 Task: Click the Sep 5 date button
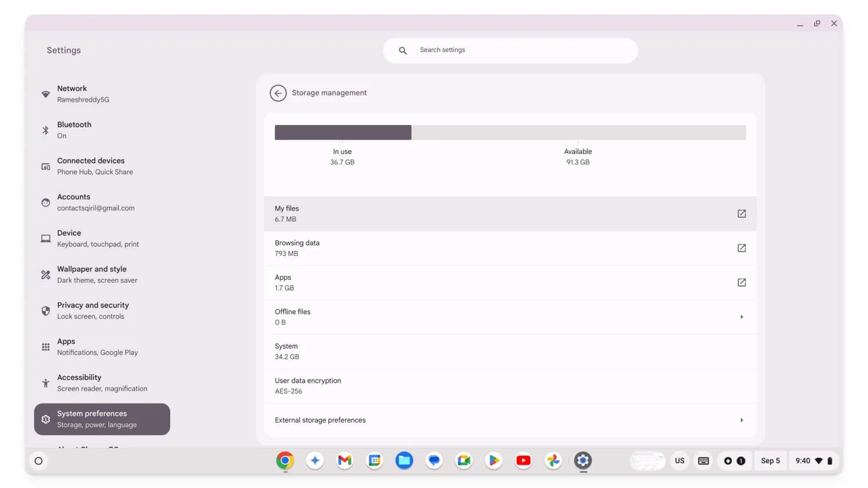click(x=770, y=461)
